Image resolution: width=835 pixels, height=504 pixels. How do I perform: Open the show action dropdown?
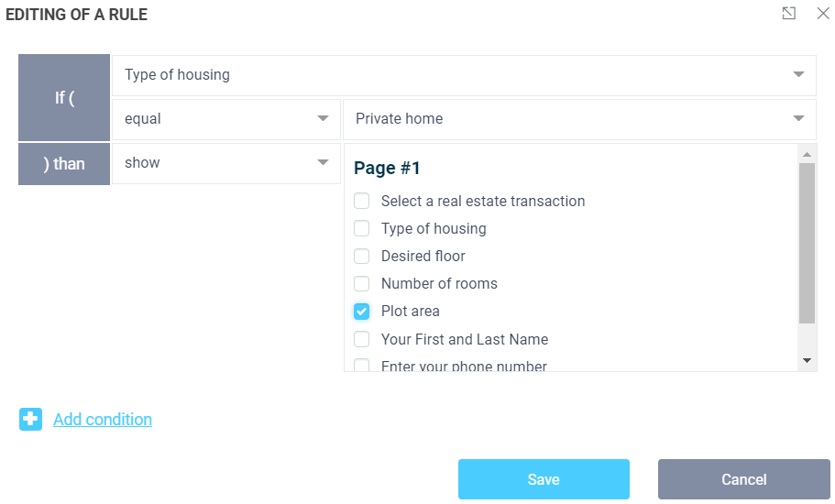coord(225,163)
